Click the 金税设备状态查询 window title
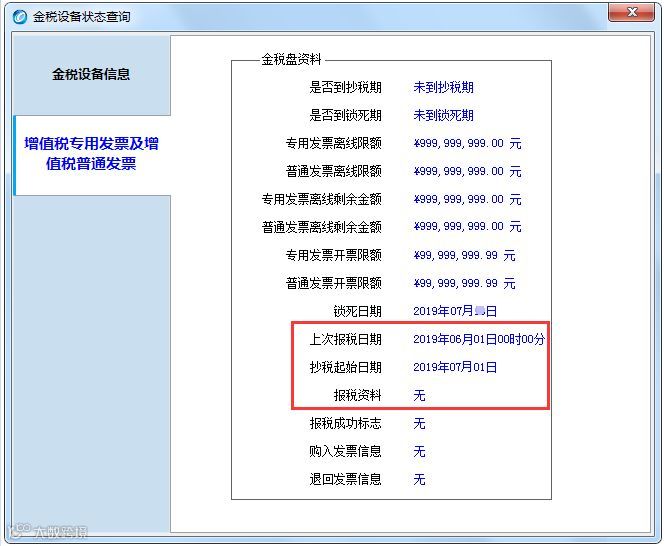The width and height of the screenshot is (664, 546). click(82, 17)
